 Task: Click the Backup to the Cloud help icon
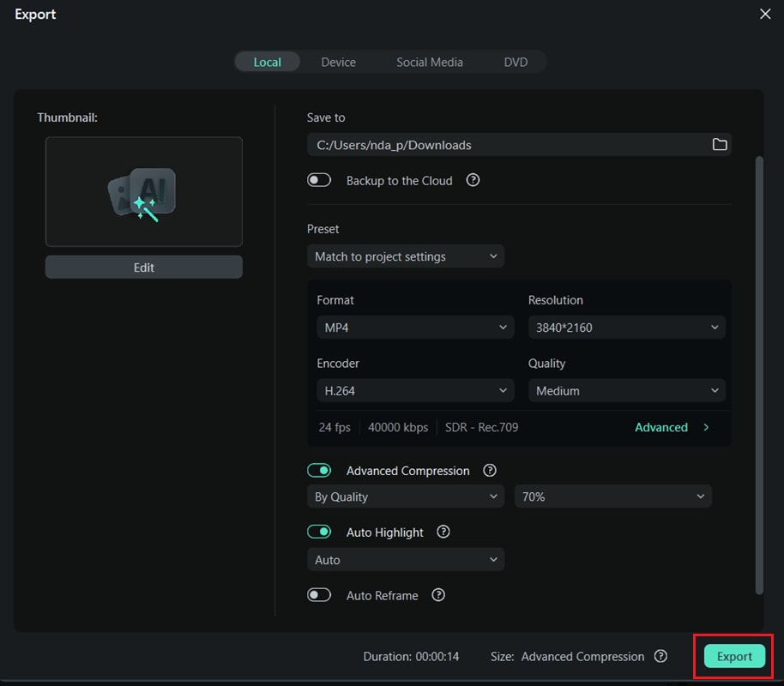pyautogui.click(x=473, y=180)
